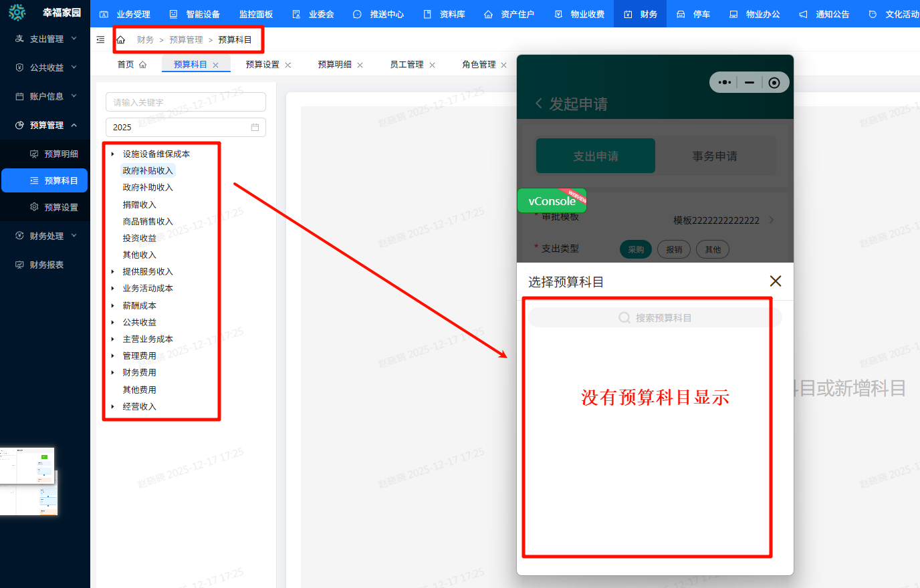Viewport: 920px width, 588px height.
Task: Expand the 设施设备维保成本 tree node
Action: (113, 154)
